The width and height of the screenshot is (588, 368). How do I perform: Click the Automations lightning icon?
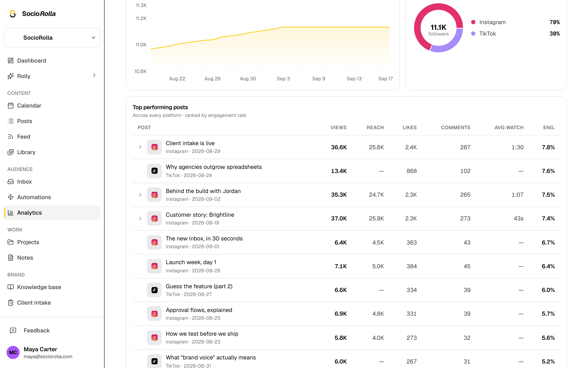[10, 197]
